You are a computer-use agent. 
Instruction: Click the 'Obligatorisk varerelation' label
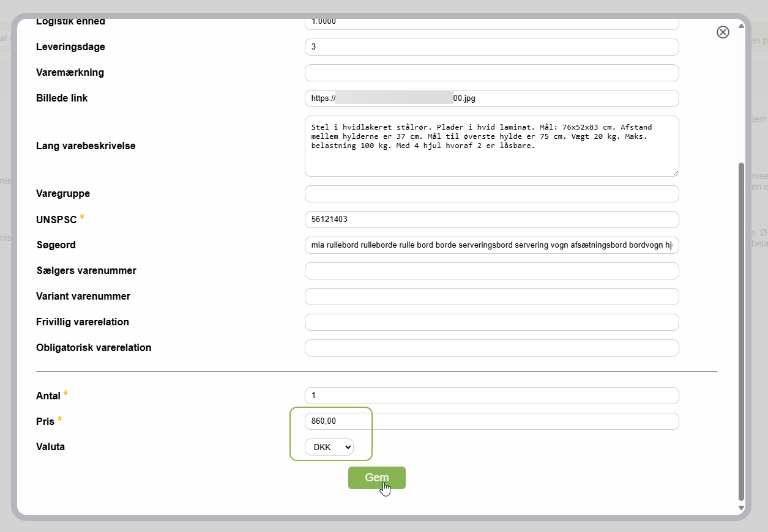[x=94, y=348]
